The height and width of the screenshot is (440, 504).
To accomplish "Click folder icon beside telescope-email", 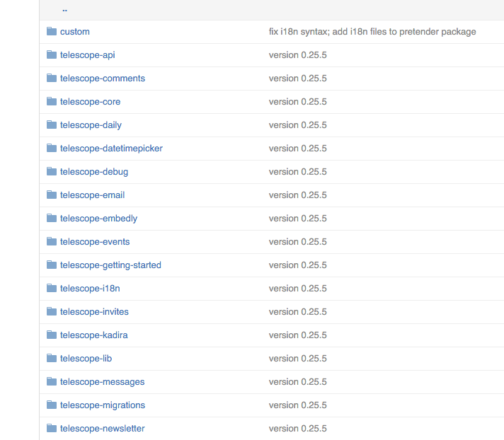I will point(52,195).
